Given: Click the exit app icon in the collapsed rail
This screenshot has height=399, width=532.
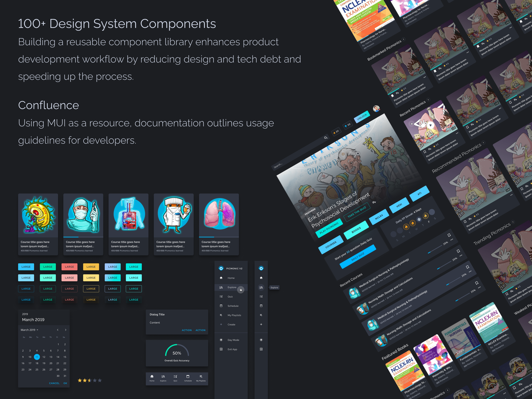Looking at the screenshot, I should coord(261,349).
